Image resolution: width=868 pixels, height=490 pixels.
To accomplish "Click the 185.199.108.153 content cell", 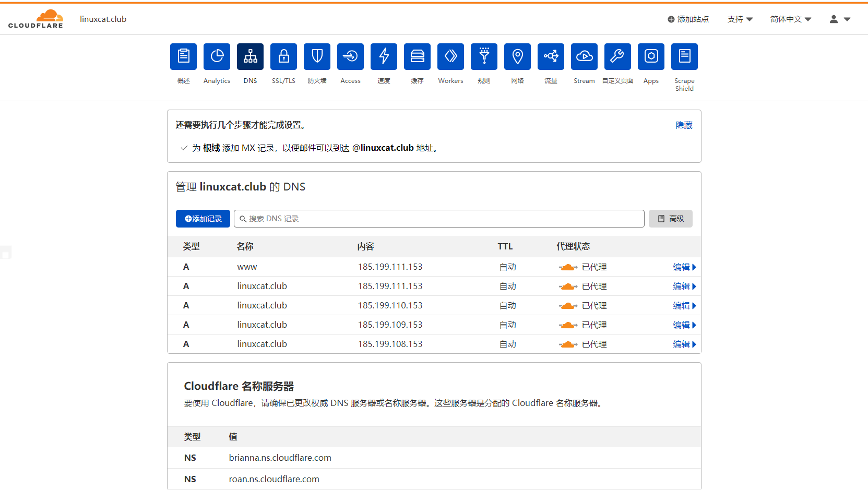I will click(x=390, y=344).
